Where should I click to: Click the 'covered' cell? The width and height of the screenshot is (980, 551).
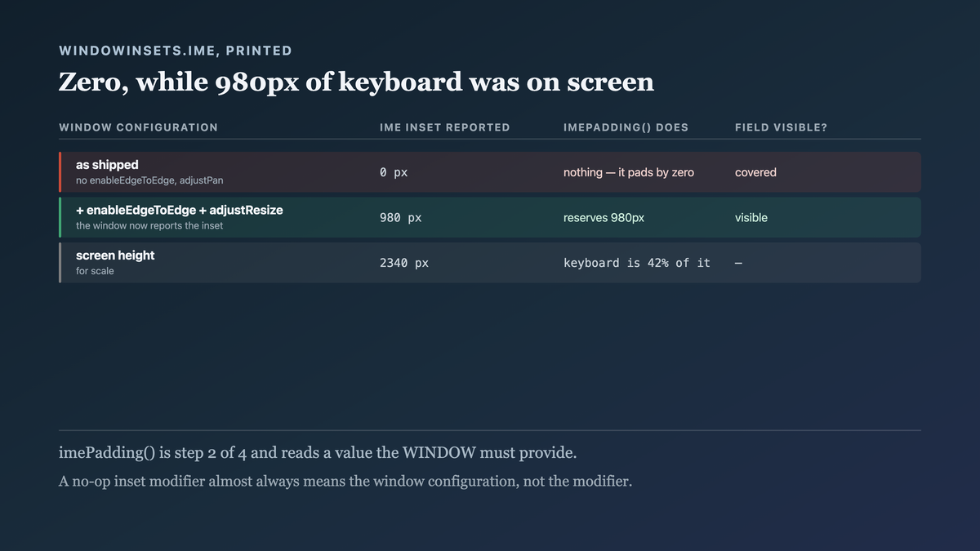[x=755, y=172]
